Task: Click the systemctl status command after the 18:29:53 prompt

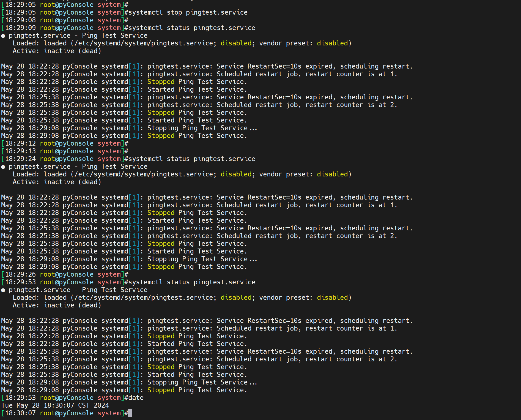Action: [x=192, y=282]
